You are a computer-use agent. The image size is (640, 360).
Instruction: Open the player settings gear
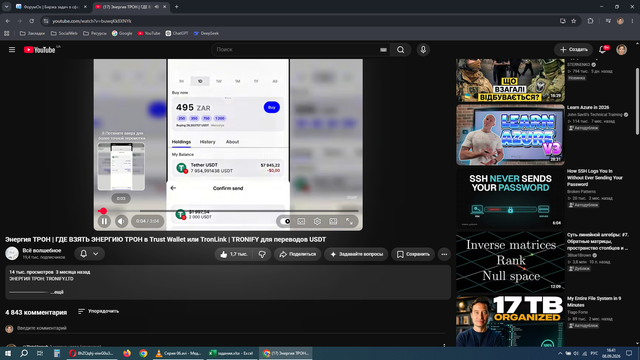317,221
